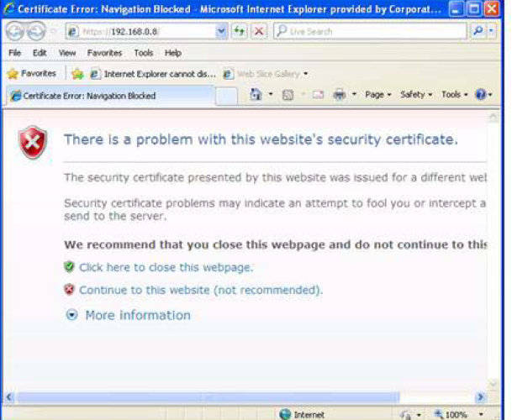Screen dimensions: 512x420
Task: Click horizontal scrollbar left arrow
Action: pyautogui.click(x=9, y=396)
